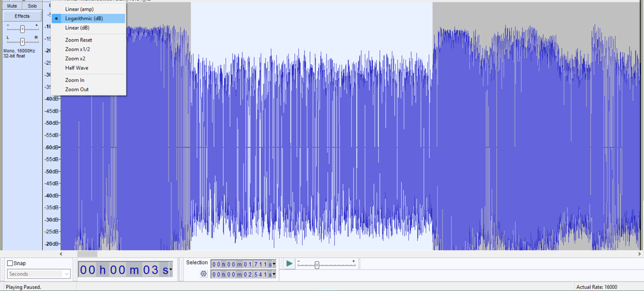This screenshot has height=291, width=644.
Task: Click 'Playing Paused.' status bar text
Action: [23, 287]
